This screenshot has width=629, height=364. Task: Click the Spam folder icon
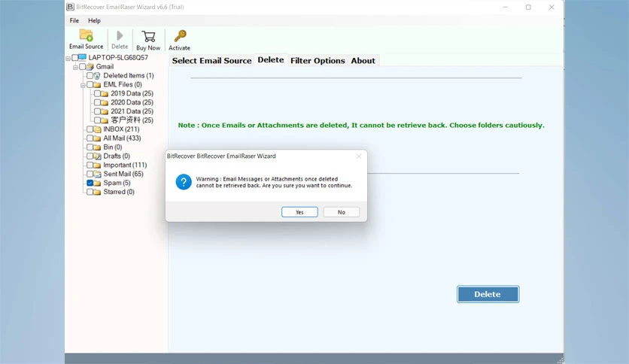click(x=97, y=183)
